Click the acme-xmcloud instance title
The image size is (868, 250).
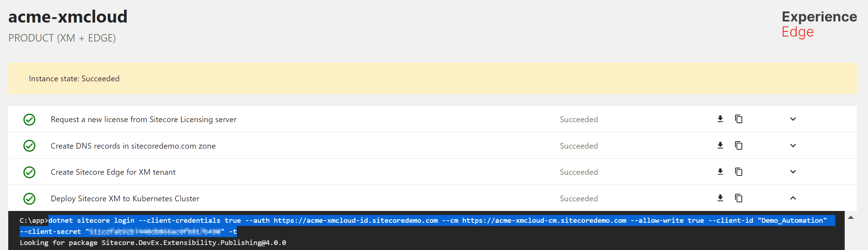coord(68,17)
